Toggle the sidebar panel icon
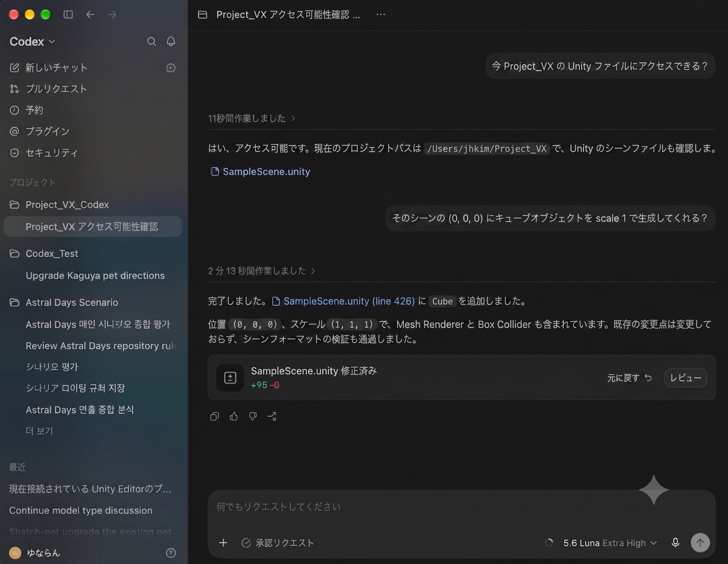728x564 pixels. coord(68,14)
